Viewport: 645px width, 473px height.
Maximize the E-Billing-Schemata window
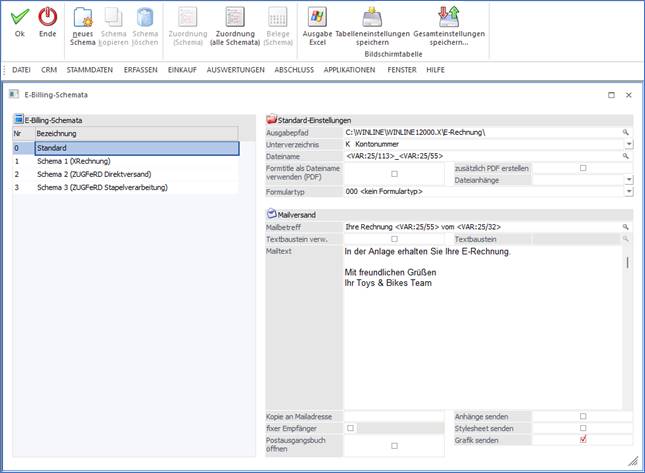click(611, 95)
